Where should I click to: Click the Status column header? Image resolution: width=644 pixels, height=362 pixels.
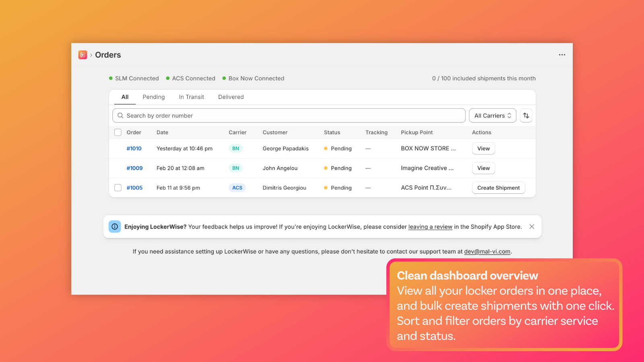[x=332, y=132]
